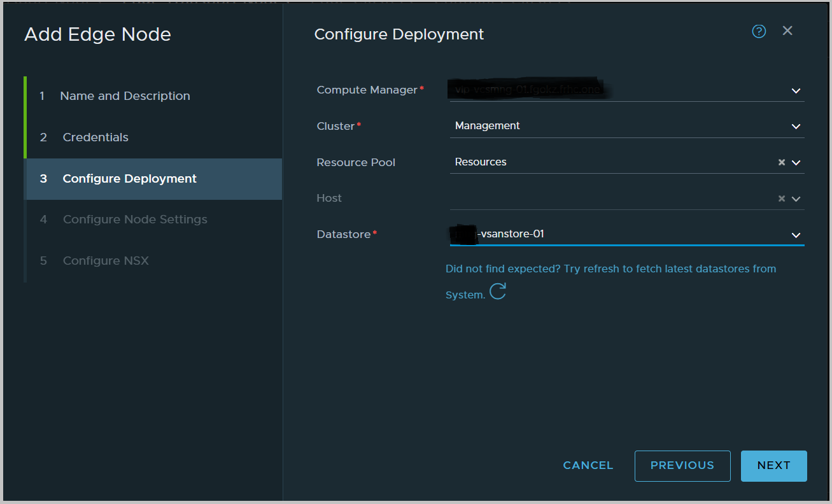This screenshot has height=504, width=832.
Task: Click the Datastore input field
Action: [605, 234]
